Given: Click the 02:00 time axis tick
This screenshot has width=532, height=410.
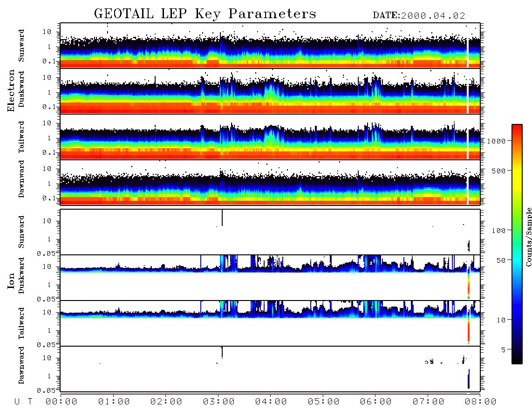Looking at the screenshot, I should 166,402.
